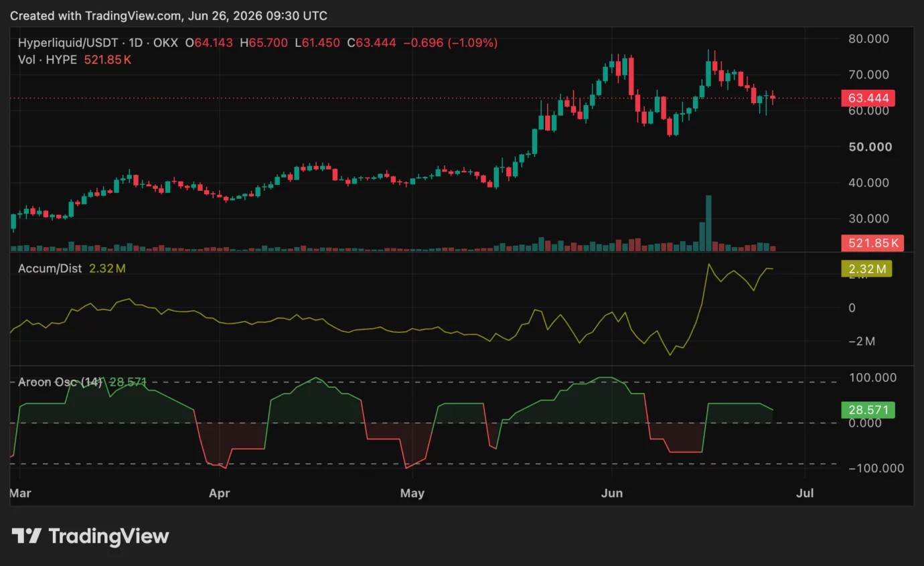Click the −100.000 Aroon axis label
Viewport: 924px width, 566px height.
coord(876,468)
